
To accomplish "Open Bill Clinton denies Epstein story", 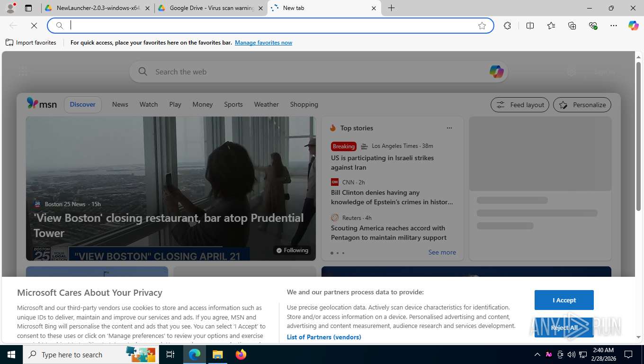I will [x=392, y=197].
